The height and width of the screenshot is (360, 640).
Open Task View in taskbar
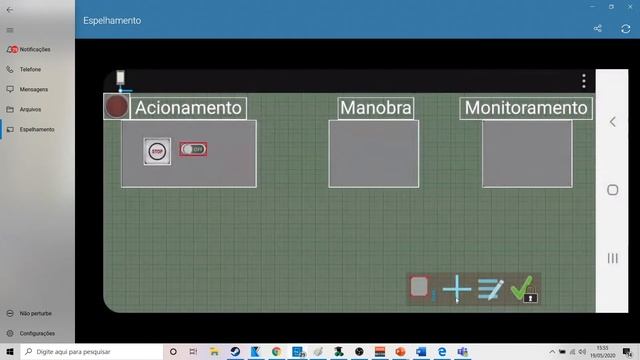193,351
